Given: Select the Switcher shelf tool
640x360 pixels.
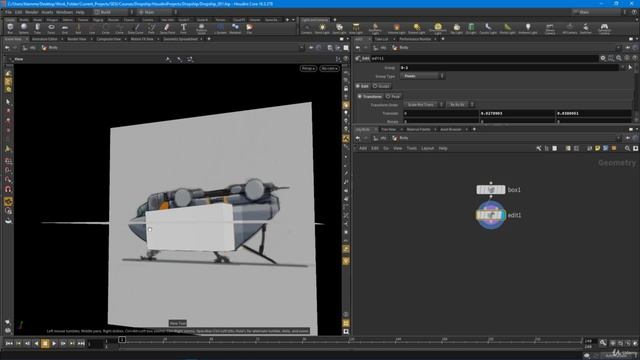Looking at the screenshot, I should click(586, 28).
